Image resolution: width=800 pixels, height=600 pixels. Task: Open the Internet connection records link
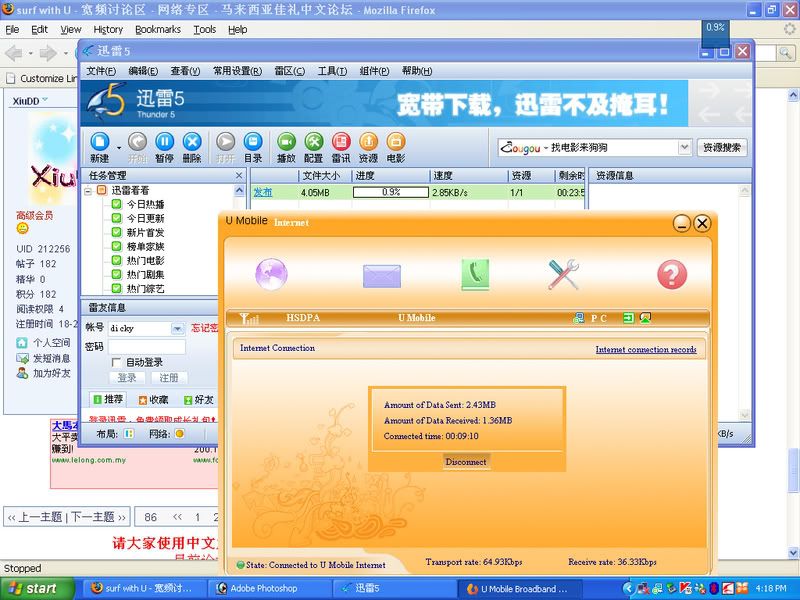click(646, 349)
